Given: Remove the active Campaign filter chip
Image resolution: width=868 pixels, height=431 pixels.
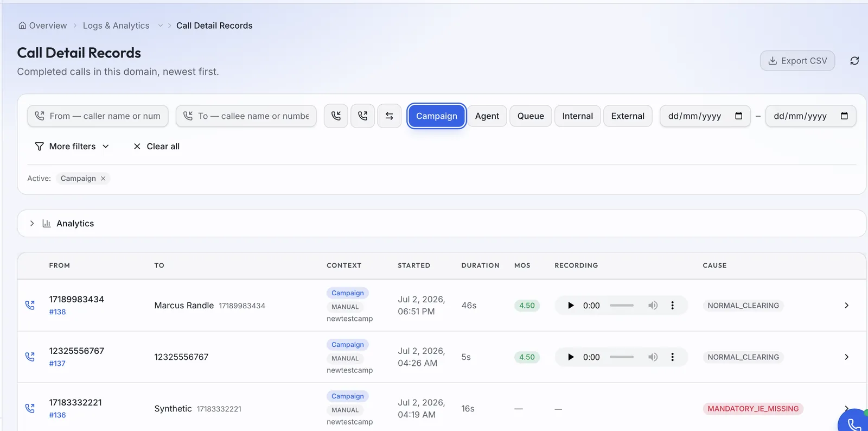Looking at the screenshot, I should (103, 179).
